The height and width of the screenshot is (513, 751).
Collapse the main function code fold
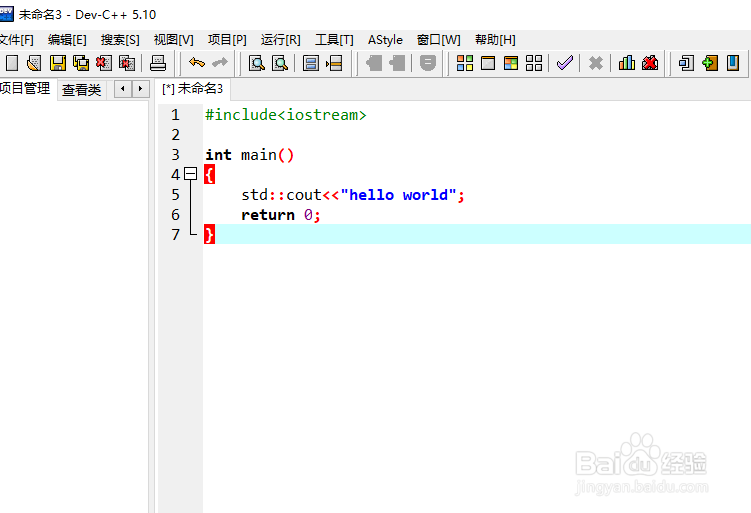point(191,173)
